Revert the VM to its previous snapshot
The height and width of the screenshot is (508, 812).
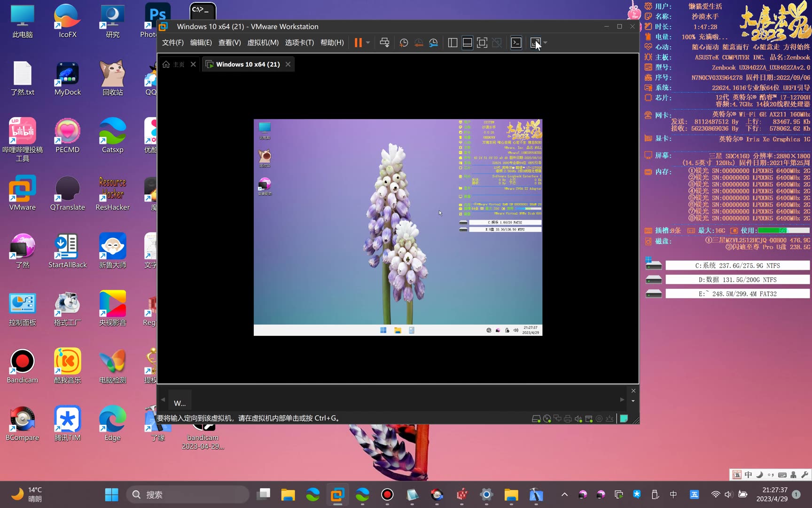(419, 43)
